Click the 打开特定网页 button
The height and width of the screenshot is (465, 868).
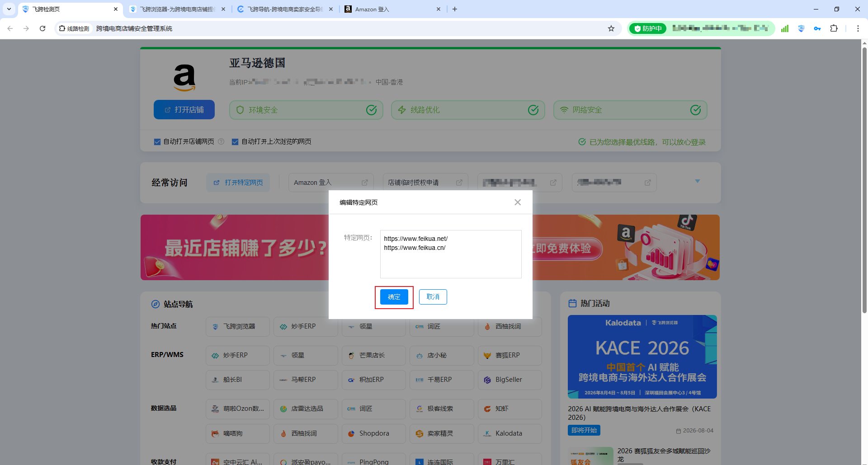pyautogui.click(x=238, y=183)
